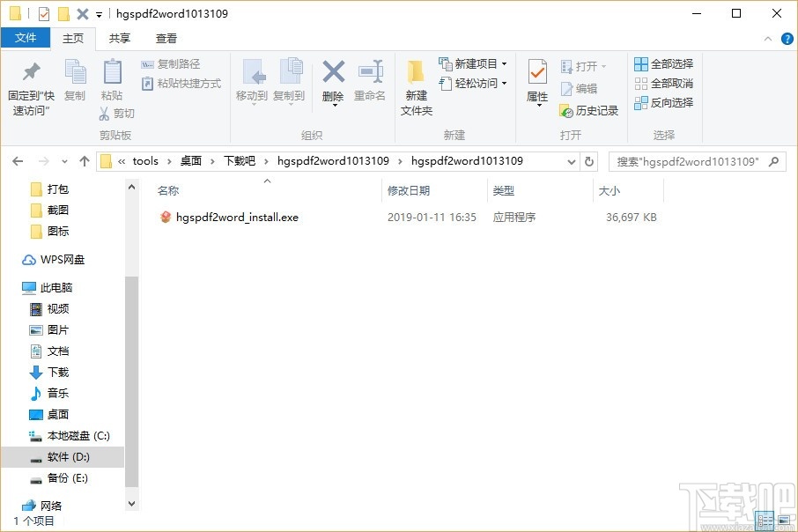The image size is (798, 532).
Task: Switch to Large icons view in status bar
Action: click(x=784, y=521)
